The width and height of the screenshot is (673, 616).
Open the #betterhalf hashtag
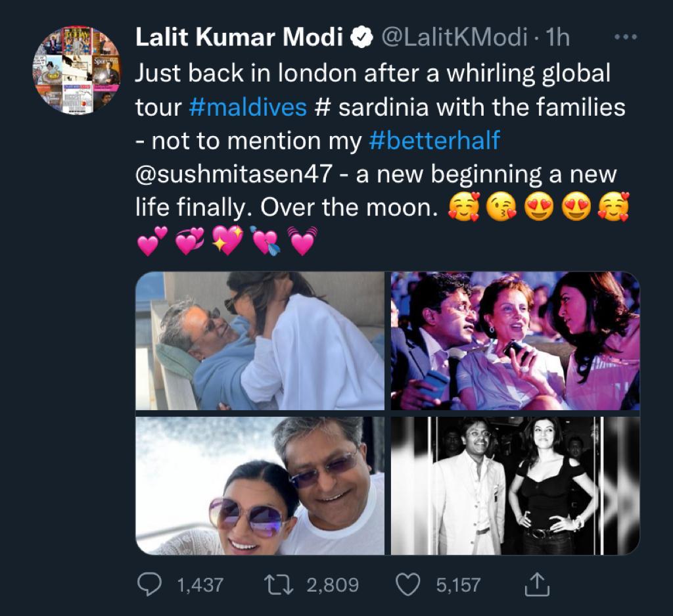tap(430, 141)
